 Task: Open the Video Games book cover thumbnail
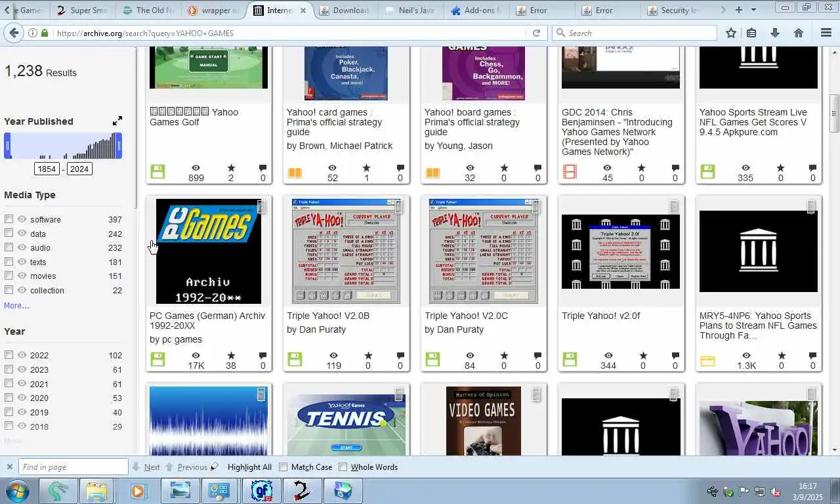(484, 421)
